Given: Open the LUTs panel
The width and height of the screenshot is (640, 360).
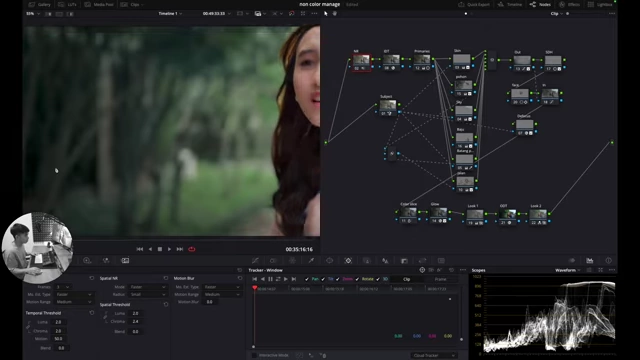Looking at the screenshot, I should pyautogui.click(x=68, y=4).
